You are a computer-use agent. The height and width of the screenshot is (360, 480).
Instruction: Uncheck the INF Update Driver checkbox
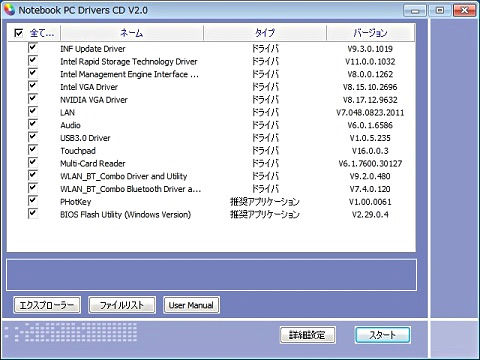click(33, 48)
